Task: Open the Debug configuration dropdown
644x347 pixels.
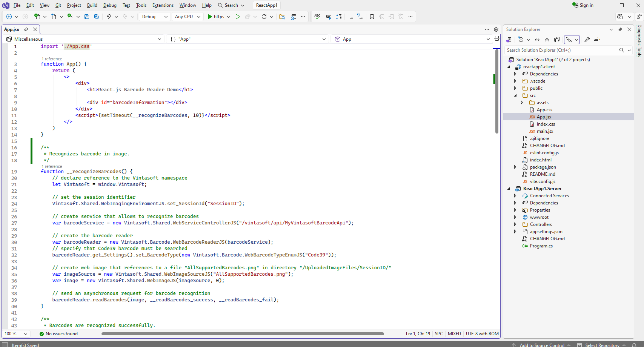Action: point(155,17)
